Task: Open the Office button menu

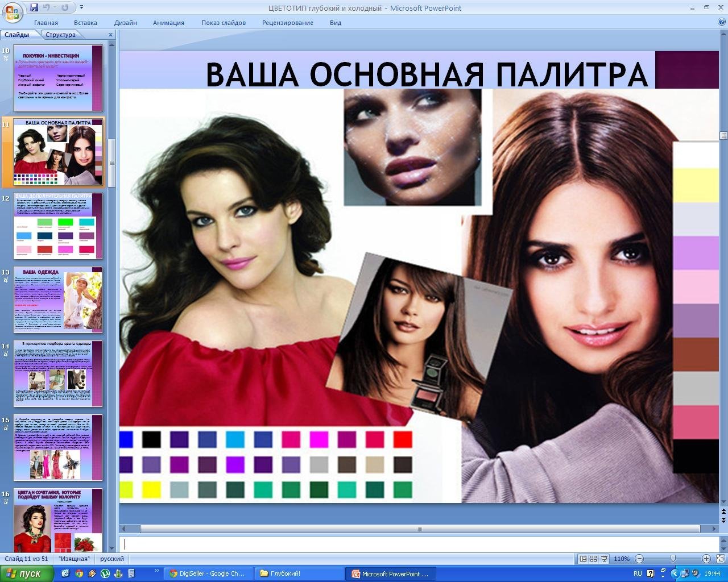Action: [13, 11]
